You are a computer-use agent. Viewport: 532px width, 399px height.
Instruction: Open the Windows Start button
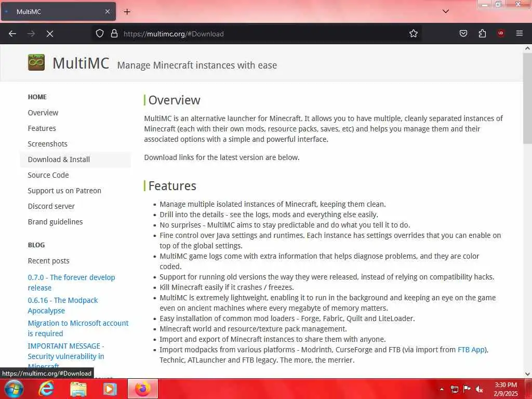click(x=14, y=389)
